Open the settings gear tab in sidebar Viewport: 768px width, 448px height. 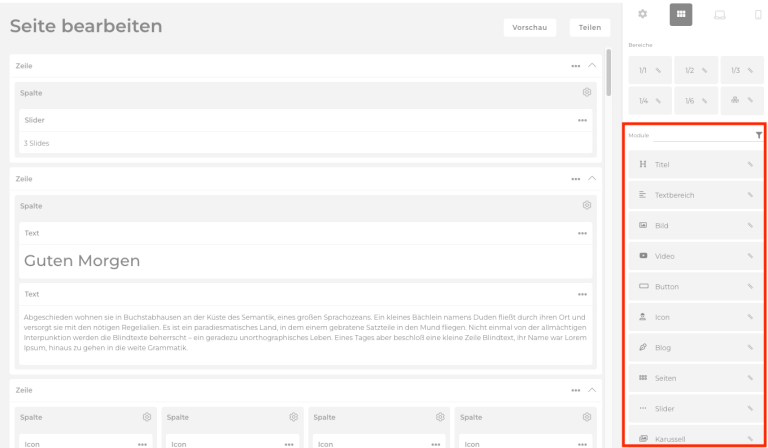pos(641,18)
